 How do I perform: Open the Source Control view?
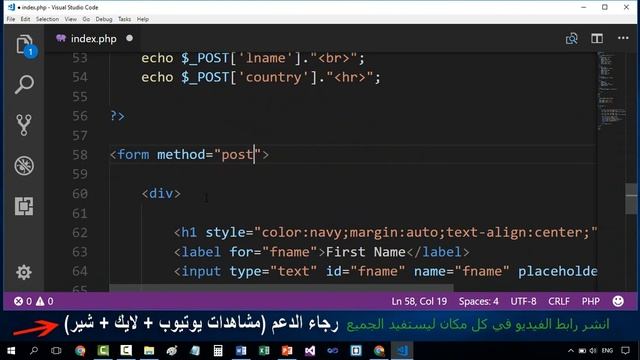(24, 124)
